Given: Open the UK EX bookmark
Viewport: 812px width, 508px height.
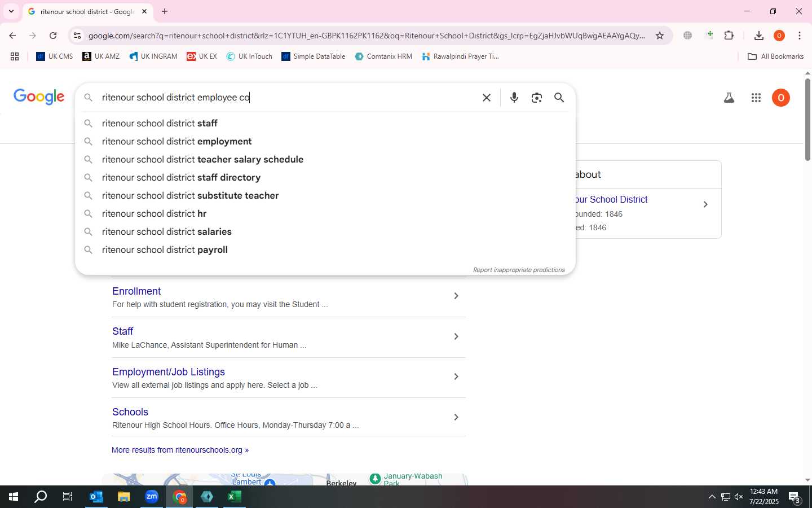Looking at the screenshot, I should click(x=202, y=56).
